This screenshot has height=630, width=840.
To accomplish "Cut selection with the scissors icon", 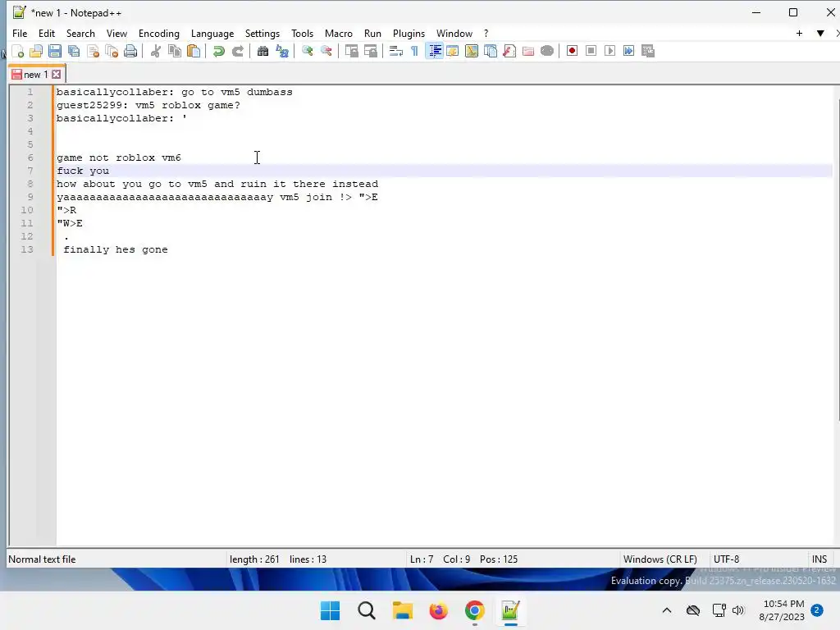I will click(155, 51).
